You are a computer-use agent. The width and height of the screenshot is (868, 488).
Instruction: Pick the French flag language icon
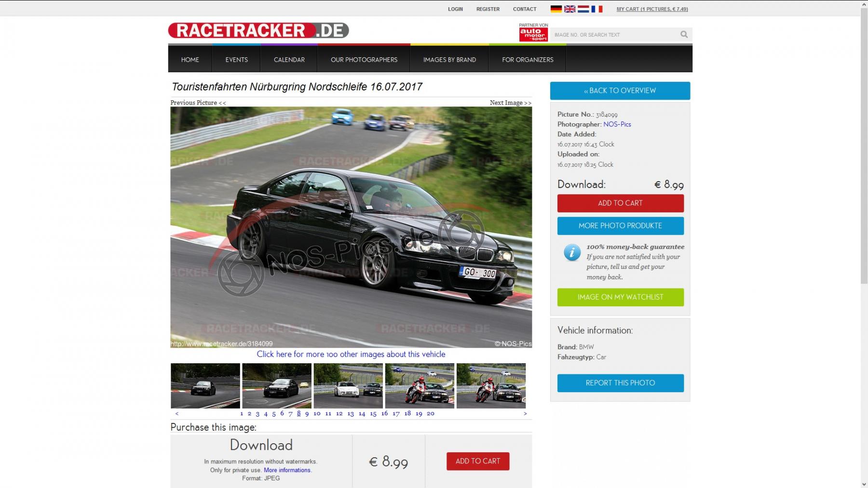(x=597, y=9)
